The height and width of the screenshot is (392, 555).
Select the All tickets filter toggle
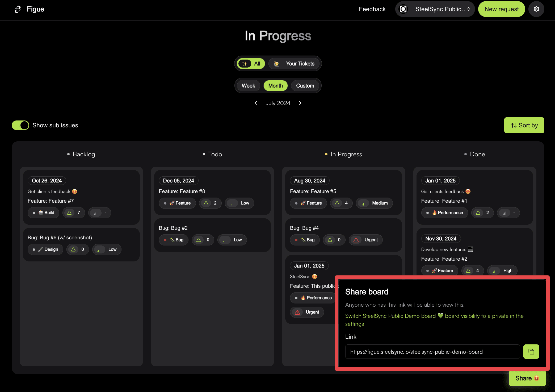pyautogui.click(x=251, y=64)
